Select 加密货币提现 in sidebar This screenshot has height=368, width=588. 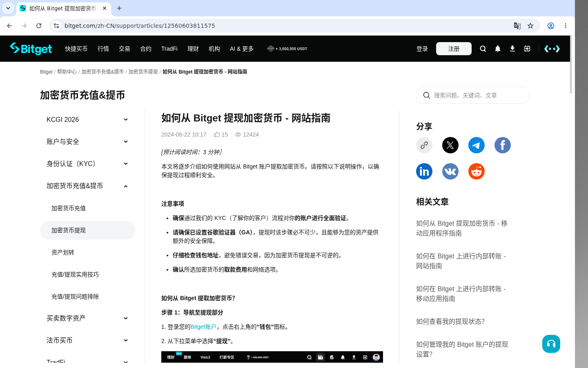[87, 230]
